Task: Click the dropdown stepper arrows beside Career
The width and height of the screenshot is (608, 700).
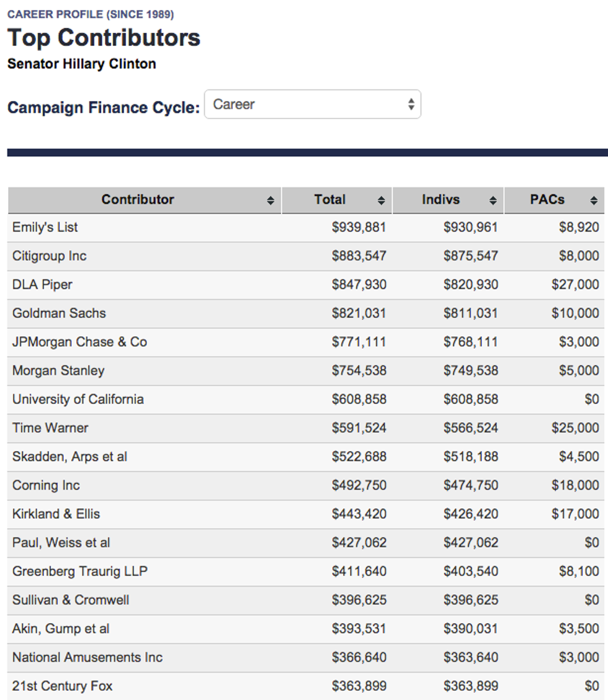Action: point(411,105)
